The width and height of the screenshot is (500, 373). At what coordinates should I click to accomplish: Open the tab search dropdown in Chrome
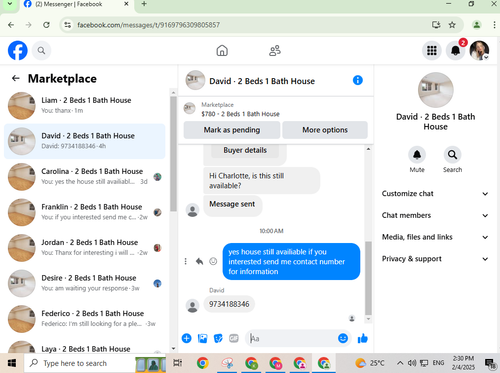pos(10,4)
